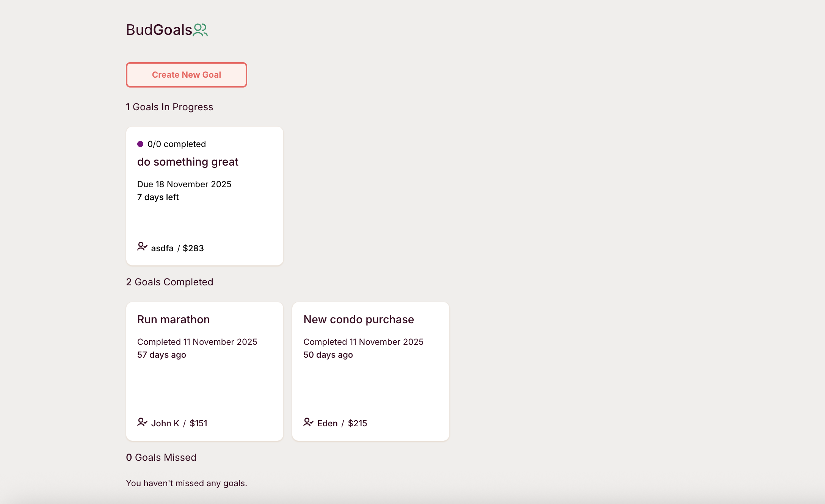Image resolution: width=825 pixels, height=504 pixels.
Task: Select the 'Goals Completed' section heading
Action: [169, 282]
